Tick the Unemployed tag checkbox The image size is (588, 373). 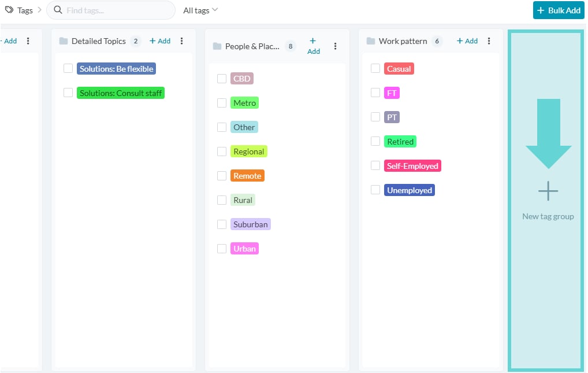click(x=375, y=190)
